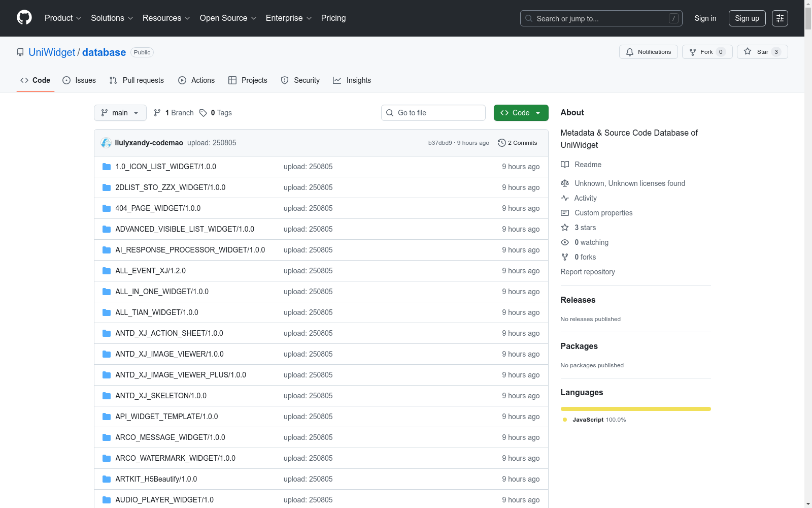Open the Pricing page link

(333, 18)
